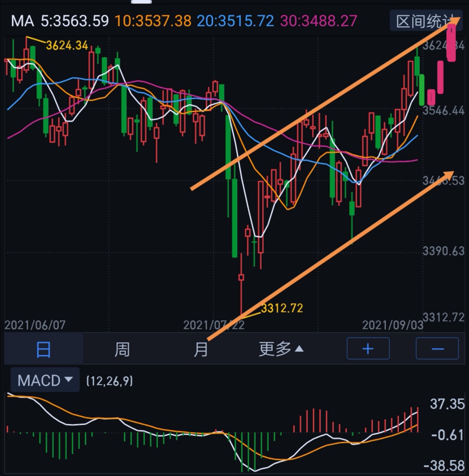
Task: Click the MACD axis value -0.61
Action: (x=448, y=435)
